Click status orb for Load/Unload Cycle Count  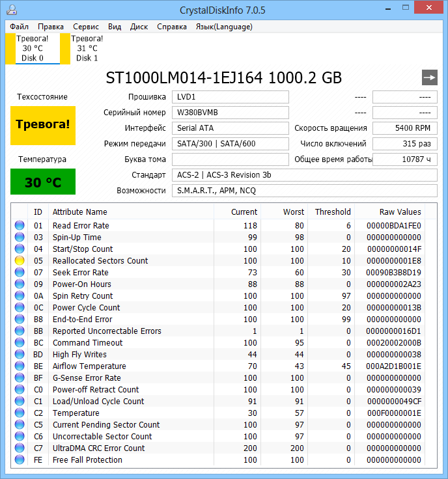point(20,401)
